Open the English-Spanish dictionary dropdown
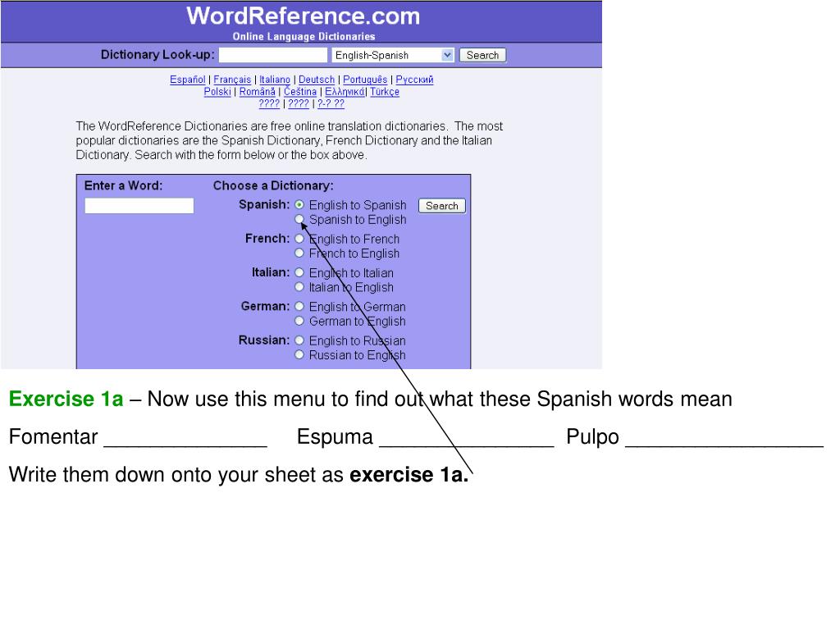Viewport: 840px width, 630px height. pyautogui.click(x=393, y=55)
